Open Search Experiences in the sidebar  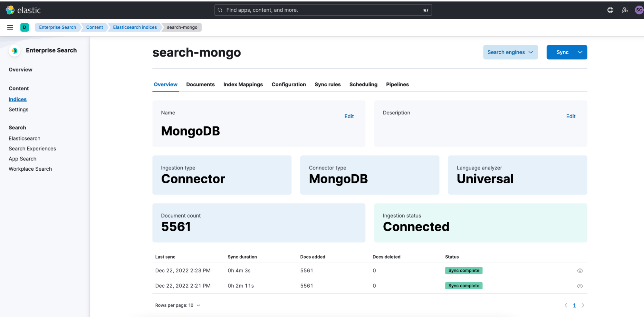coord(32,149)
